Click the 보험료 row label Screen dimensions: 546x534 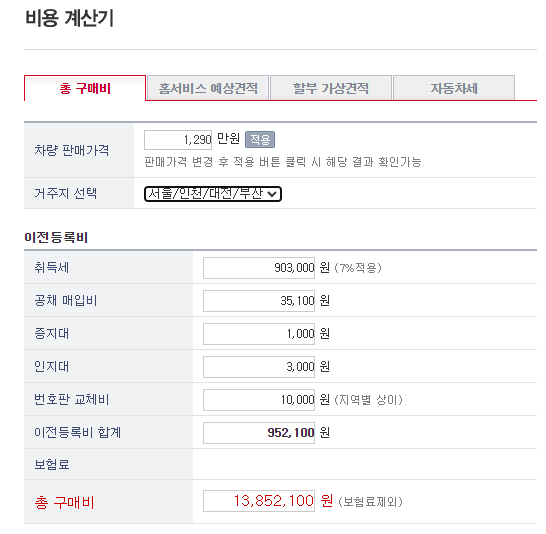point(52,464)
